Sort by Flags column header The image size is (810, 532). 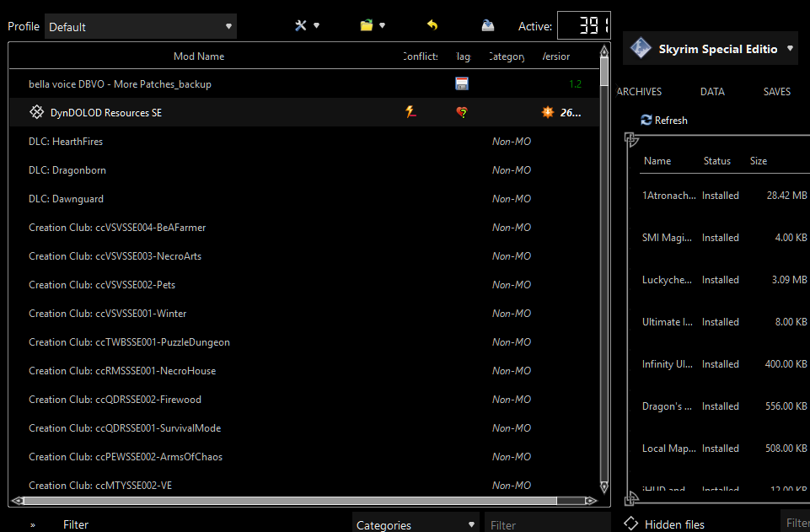pyautogui.click(x=464, y=56)
